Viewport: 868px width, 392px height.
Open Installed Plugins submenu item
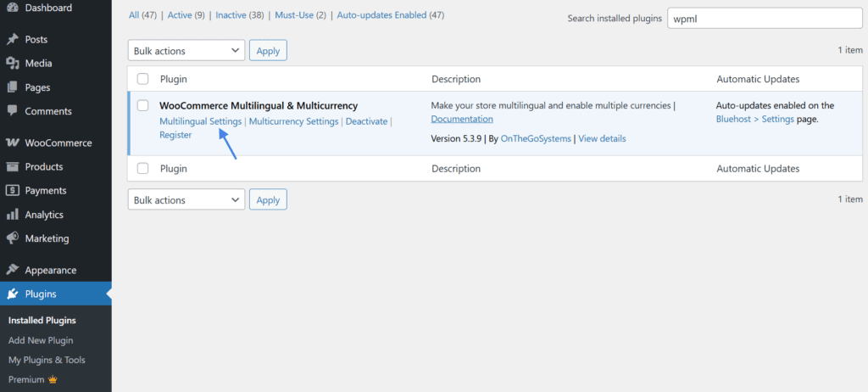click(42, 321)
